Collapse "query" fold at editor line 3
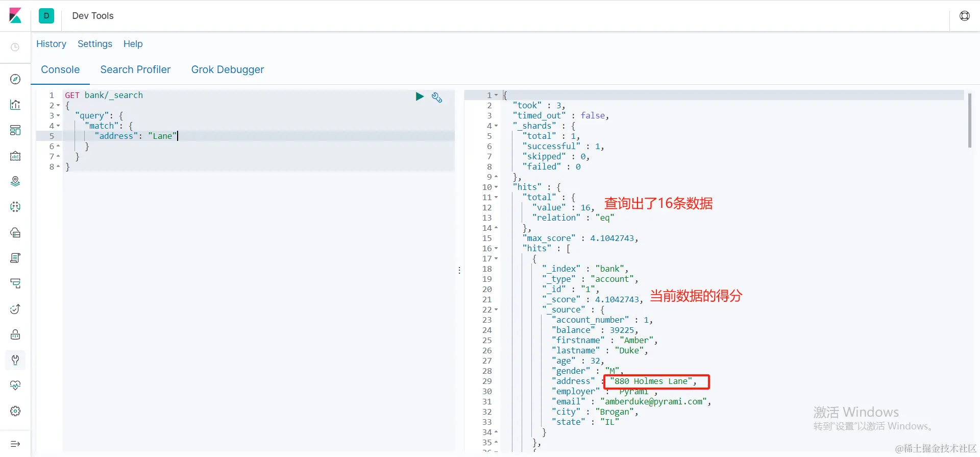980x457 pixels. click(58, 116)
